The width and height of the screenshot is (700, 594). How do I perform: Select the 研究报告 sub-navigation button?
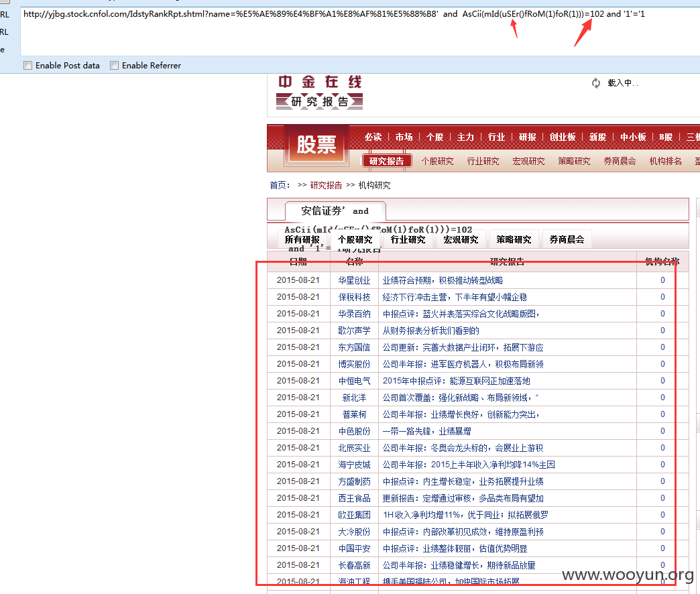click(387, 161)
